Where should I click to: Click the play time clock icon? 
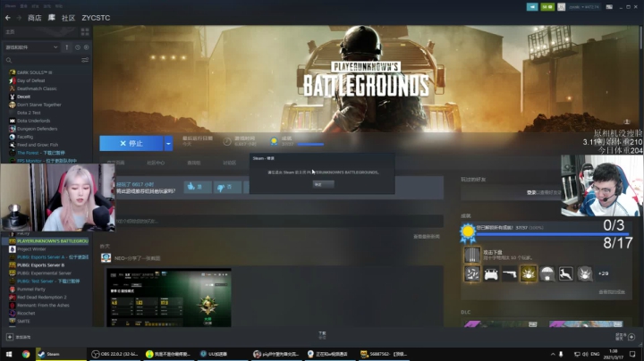(x=226, y=141)
